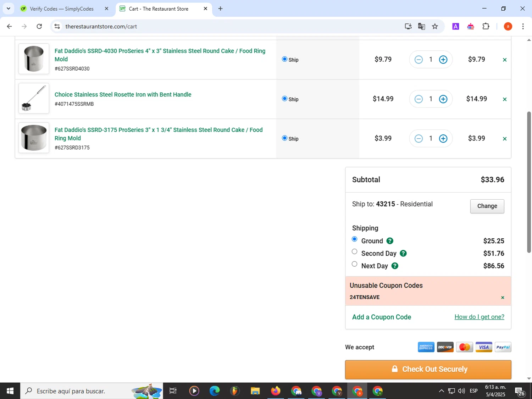This screenshot has height=399, width=532.
Task: Select Ship option for SSRD-4030 mold
Action: pos(284,59)
